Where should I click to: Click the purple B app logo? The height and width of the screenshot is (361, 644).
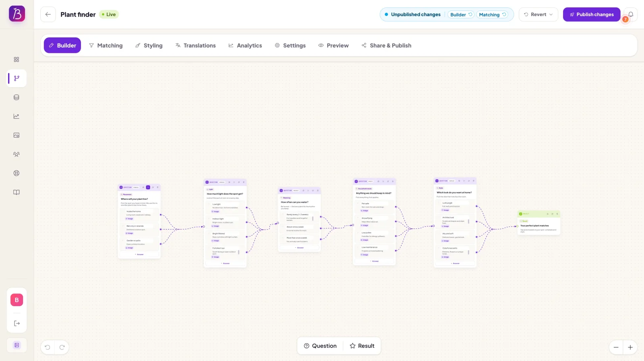[x=17, y=14]
